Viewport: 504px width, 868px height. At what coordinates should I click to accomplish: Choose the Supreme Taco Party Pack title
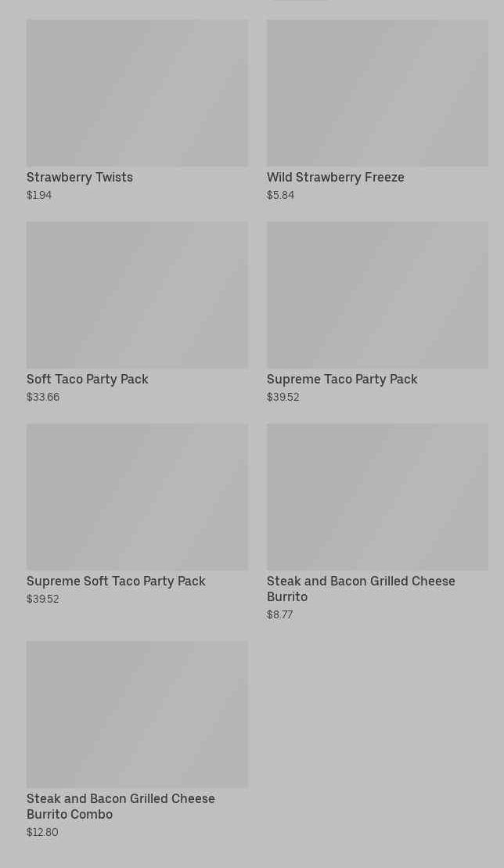coord(342,380)
